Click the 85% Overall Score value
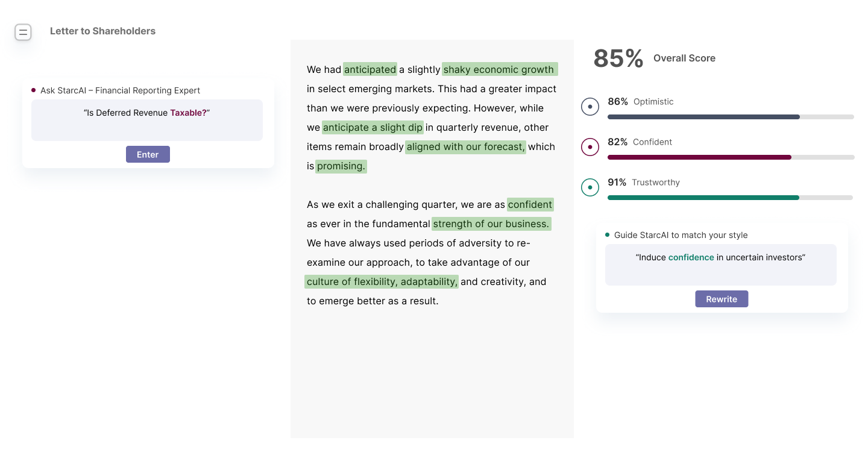Screen dimensions: 868x473 coord(618,58)
